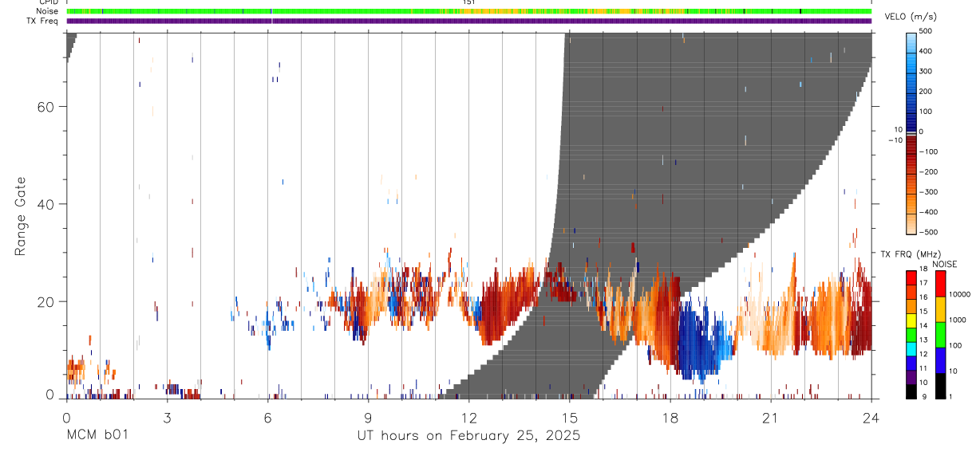Pick the green swatch in NOISE legend
This screenshot has height=452, width=980.
tap(939, 335)
